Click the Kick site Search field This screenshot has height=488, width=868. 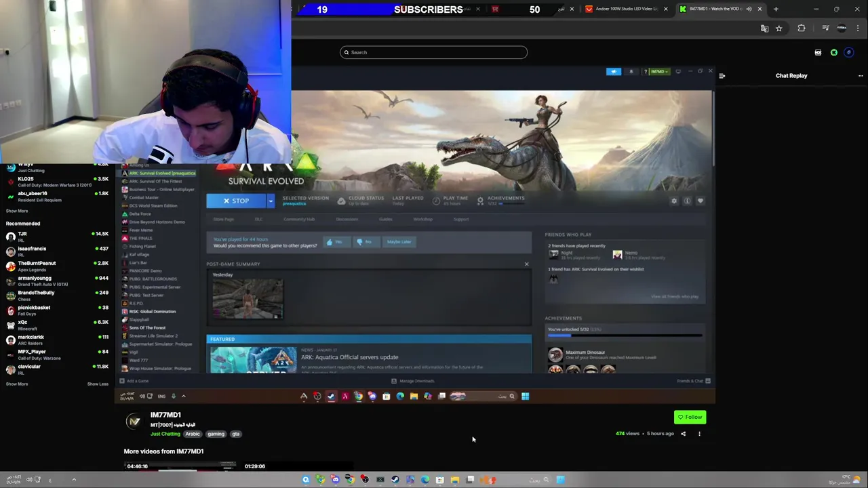pos(433,52)
